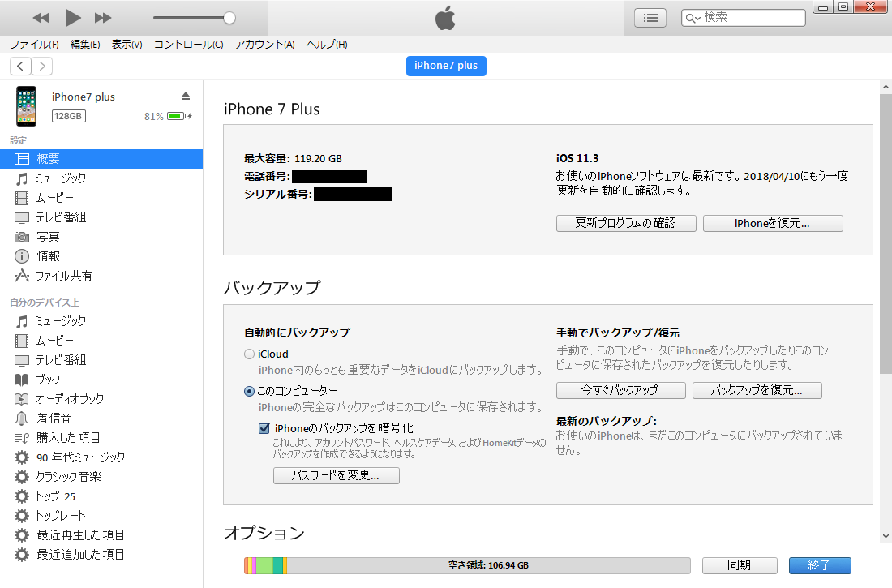Viewport: 892px width, 588px height.
Task: Click the iOS 11.3 version label
Action: [x=577, y=158]
